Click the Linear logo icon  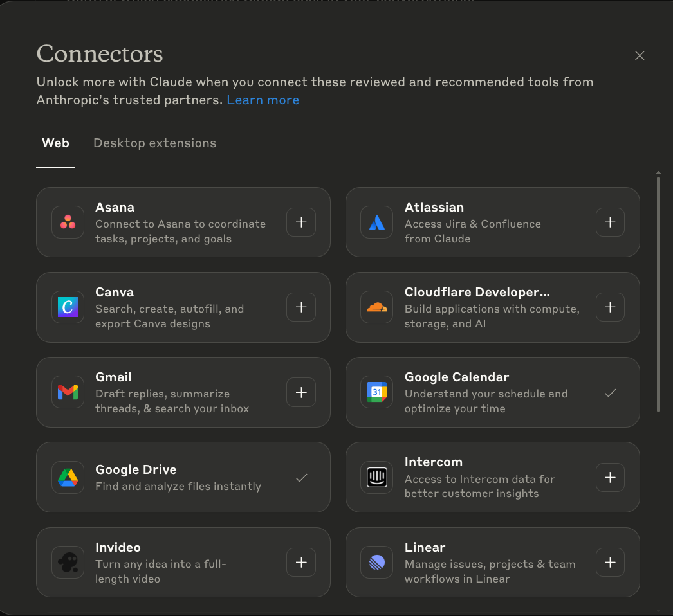376,563
